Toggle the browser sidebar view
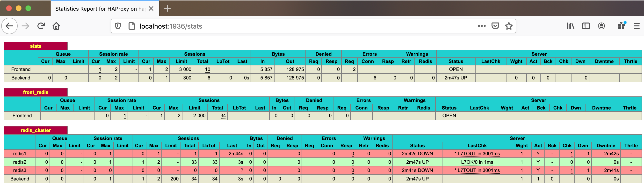The width and height of the screenshot is (644, 187). point(586,26)
